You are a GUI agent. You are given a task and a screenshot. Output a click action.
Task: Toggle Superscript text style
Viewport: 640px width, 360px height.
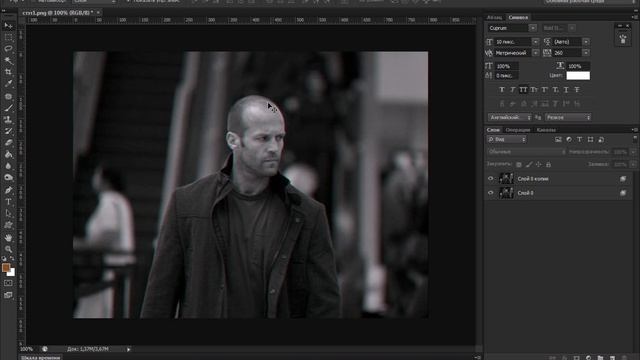pos(544,90)
